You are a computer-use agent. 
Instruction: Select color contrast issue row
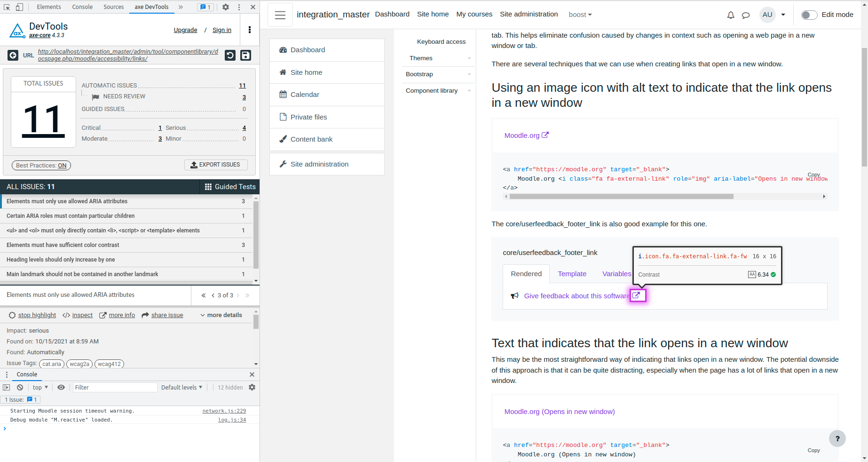[x=126, y=245]
